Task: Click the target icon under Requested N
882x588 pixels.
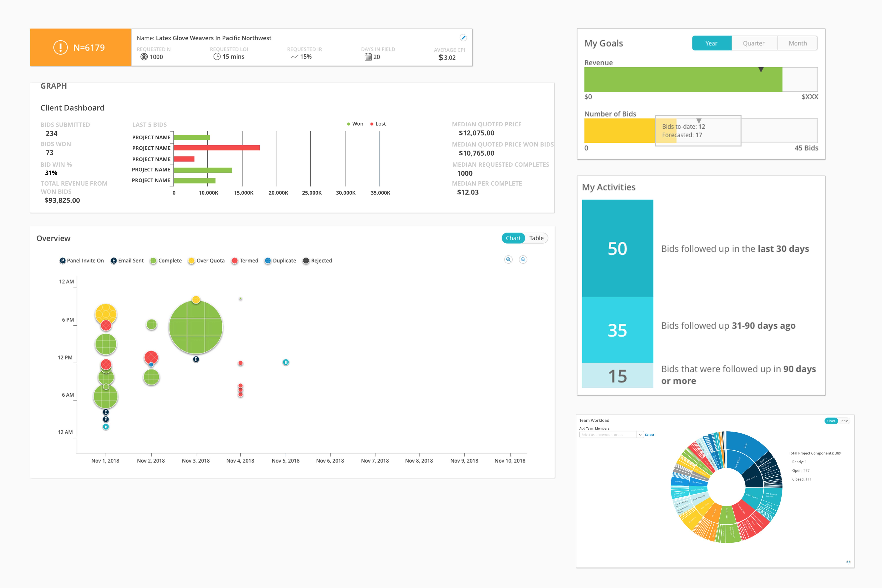Action: (144, 57)
